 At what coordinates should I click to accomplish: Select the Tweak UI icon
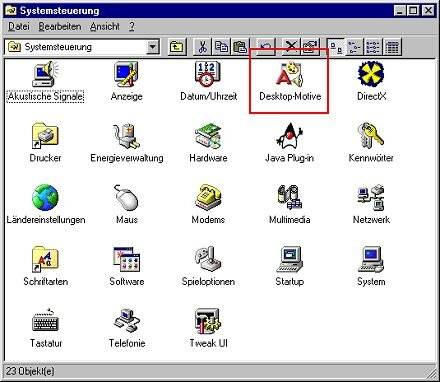[x=208, y=321]
